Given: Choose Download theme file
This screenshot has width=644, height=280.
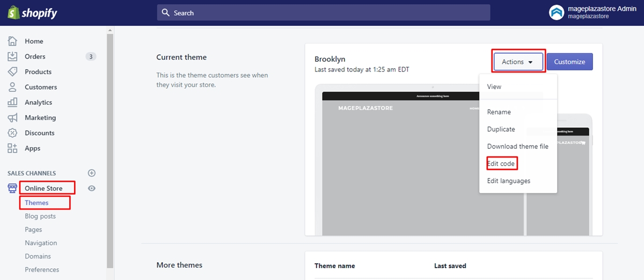Looking at the screenshot, I should [518, 146].
